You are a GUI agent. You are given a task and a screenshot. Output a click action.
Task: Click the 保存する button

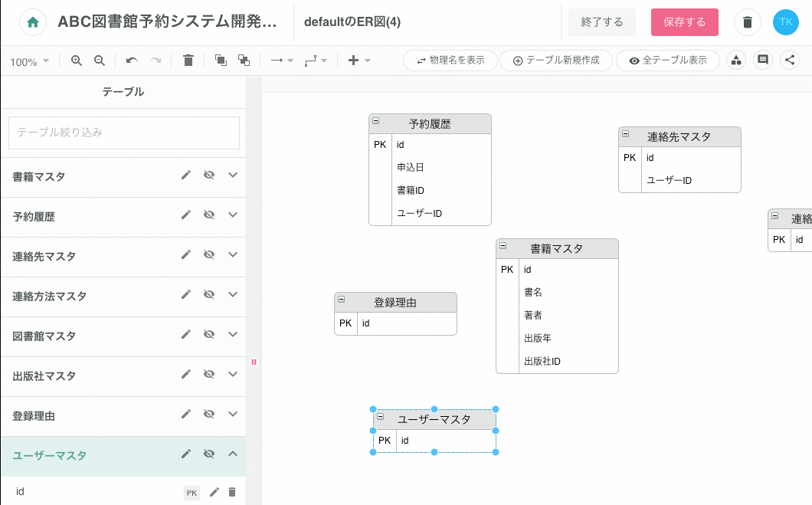pyautogui.click(x=685, y=22)
